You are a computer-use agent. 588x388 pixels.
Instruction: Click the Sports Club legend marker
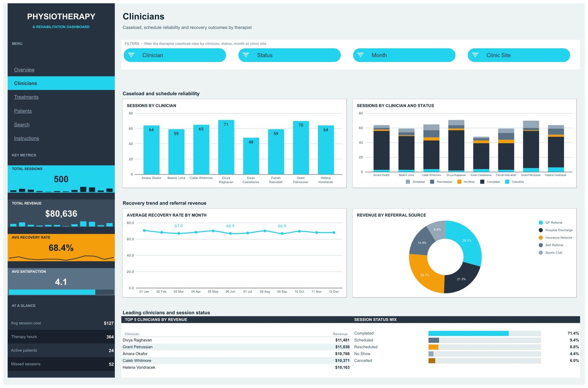click(541, 253)
